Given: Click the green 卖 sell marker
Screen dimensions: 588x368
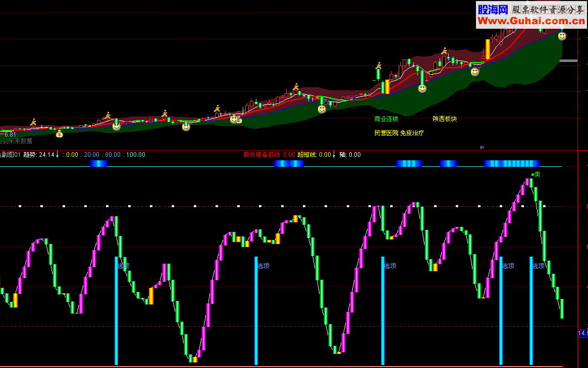Looking at the screenshot, I should coord(536,174).
